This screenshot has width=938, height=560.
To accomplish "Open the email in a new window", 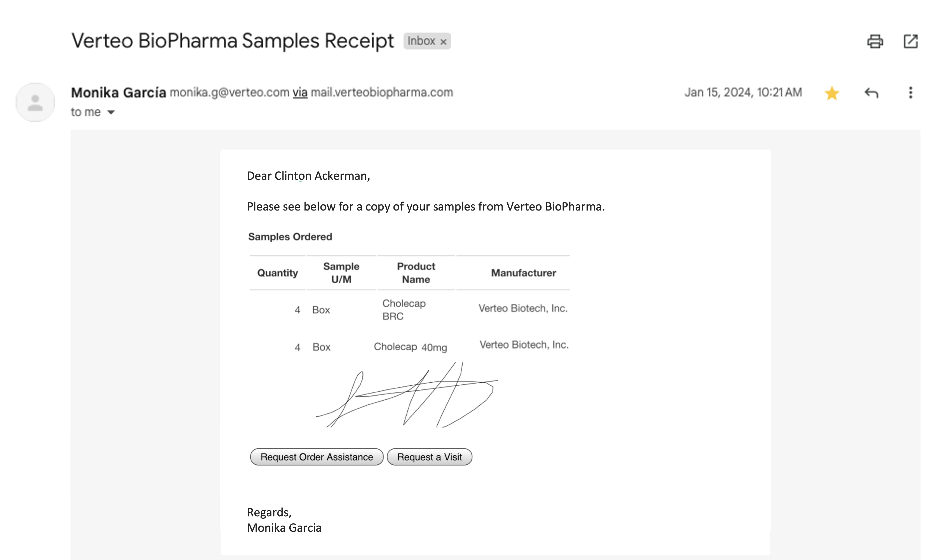I will [x=910, y=41].
